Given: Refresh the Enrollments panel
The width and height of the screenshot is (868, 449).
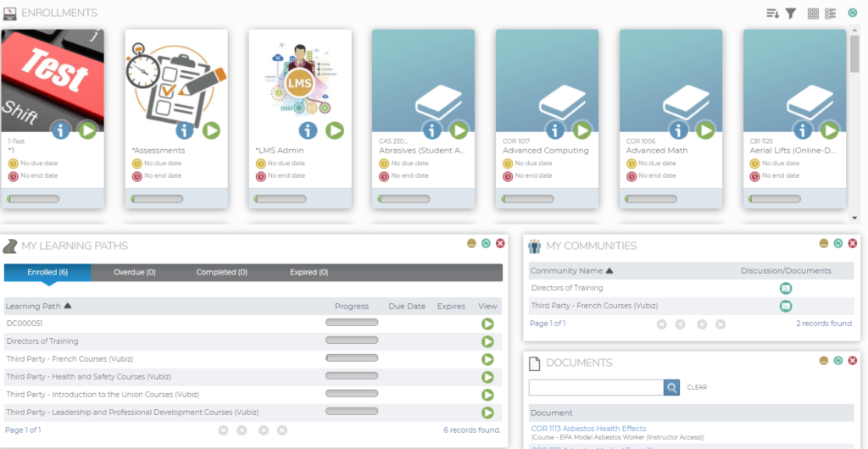Looking at the screenshot, I should point(853,13).
